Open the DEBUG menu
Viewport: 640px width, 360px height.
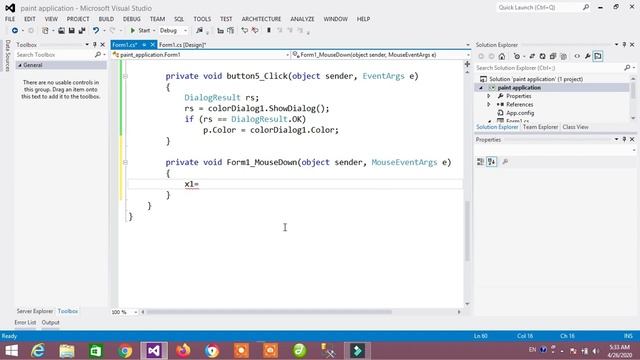131,19
